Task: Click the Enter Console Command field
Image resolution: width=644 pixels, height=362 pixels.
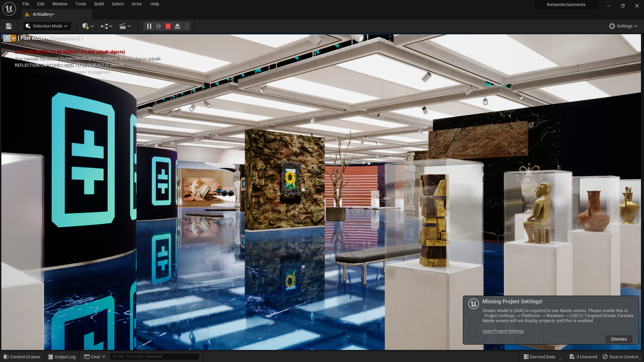Action: click(x=154, y=357)
